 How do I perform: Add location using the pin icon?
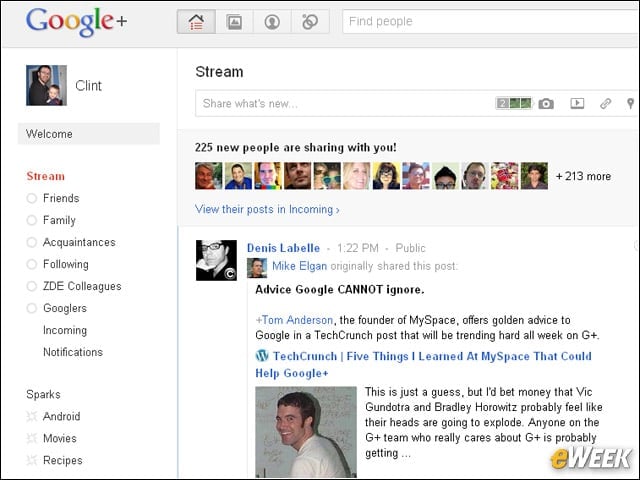click(630, 104)
